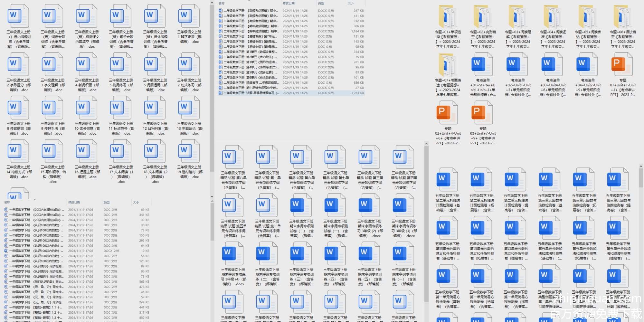Open folder 专题+07+书面表达

(x=448, y=65)
